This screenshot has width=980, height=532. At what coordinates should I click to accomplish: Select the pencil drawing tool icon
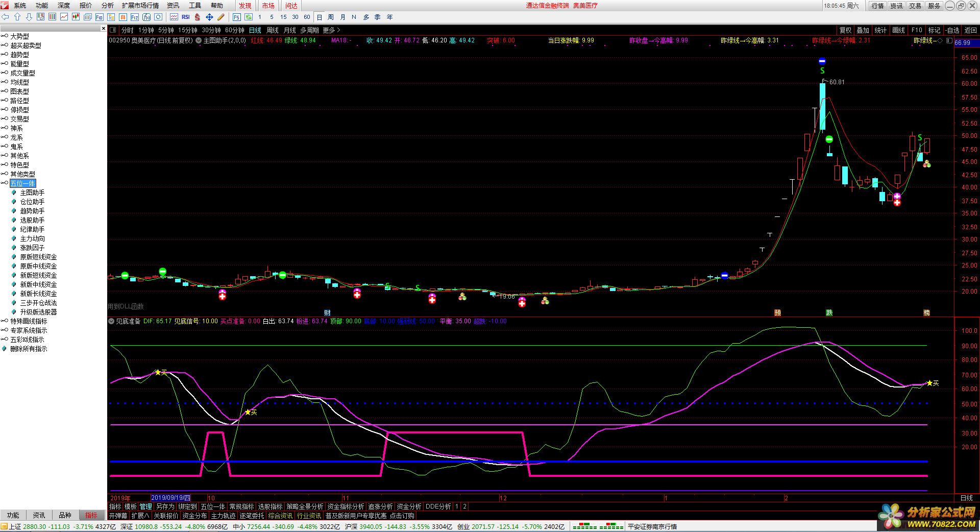click(221, 17)
